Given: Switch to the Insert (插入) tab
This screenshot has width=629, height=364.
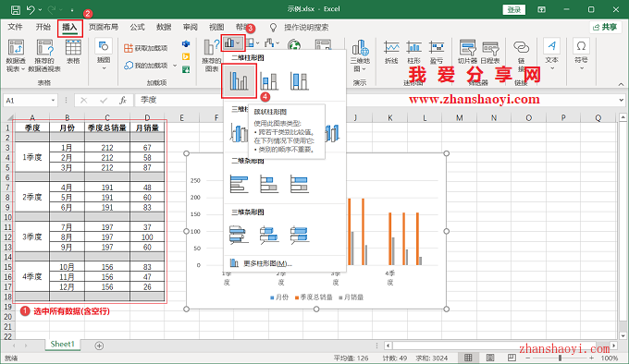Looking at the screenshot, I should click(69, 27).
